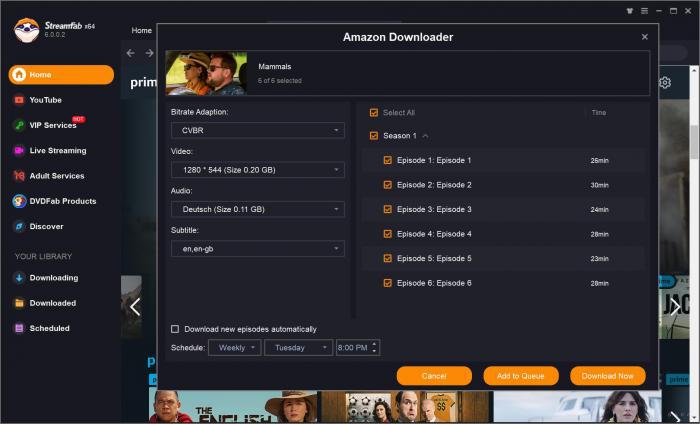This screenshot has height=424, width=700.
Task: Toggle the Select All checkbox
Action: tap(374, 112)
